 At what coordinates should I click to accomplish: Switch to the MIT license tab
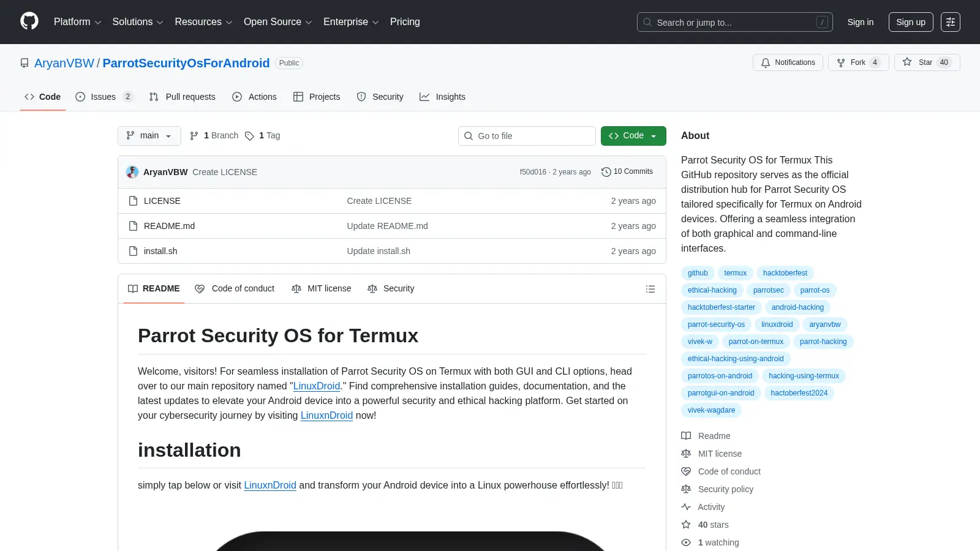tap(322, 289)
